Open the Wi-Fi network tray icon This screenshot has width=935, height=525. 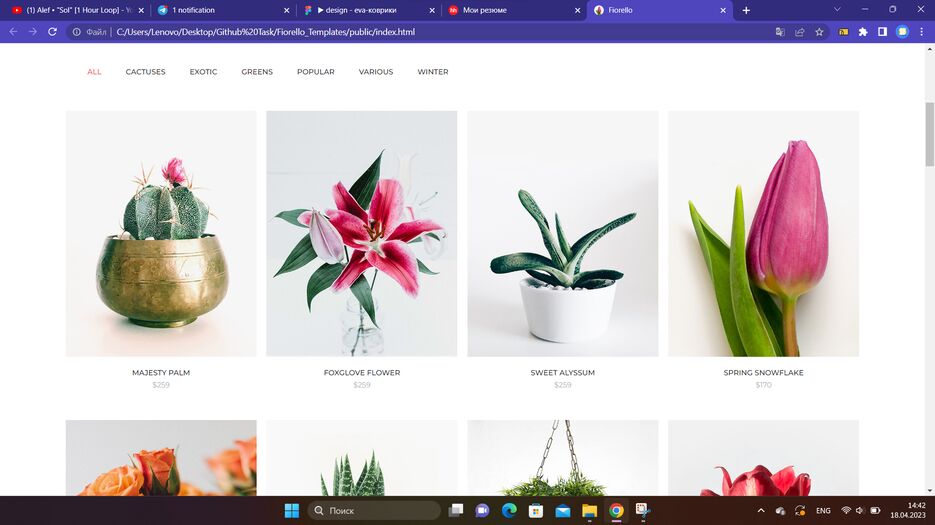coord(846,511)
